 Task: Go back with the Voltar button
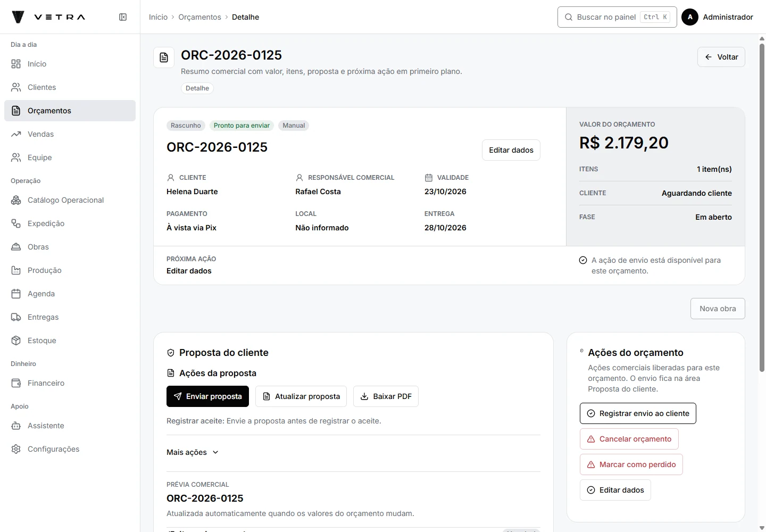coord(721,57)
